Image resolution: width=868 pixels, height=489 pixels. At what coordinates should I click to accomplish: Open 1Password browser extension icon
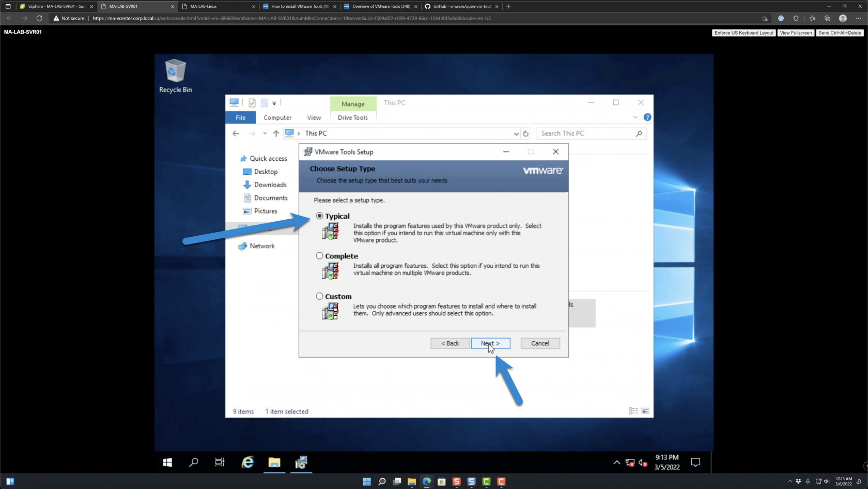coord(781,18)
